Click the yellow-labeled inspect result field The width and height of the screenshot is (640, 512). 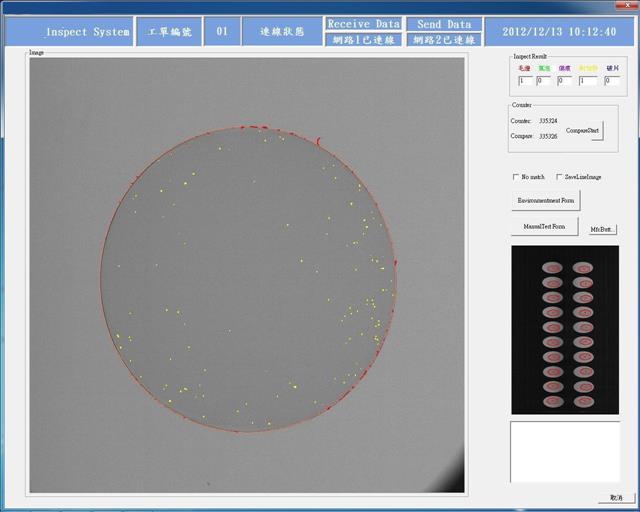click(588, 81)
